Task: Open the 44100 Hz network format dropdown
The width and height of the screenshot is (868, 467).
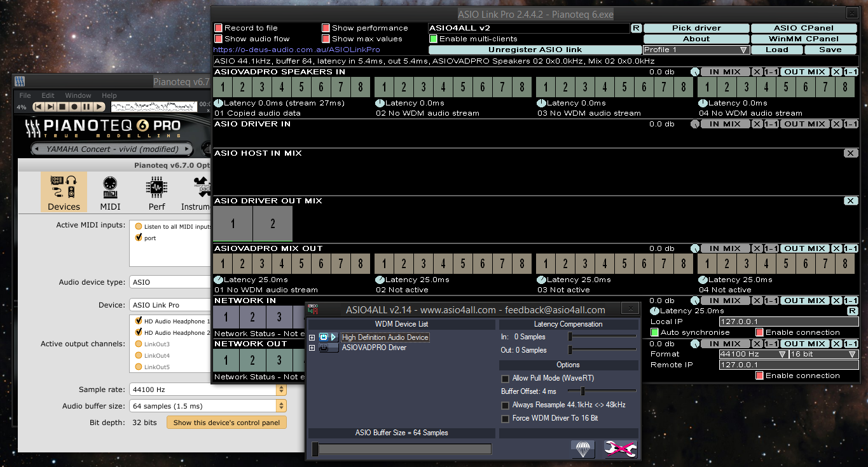Action: pyautogui.click(x=754, y=354)
